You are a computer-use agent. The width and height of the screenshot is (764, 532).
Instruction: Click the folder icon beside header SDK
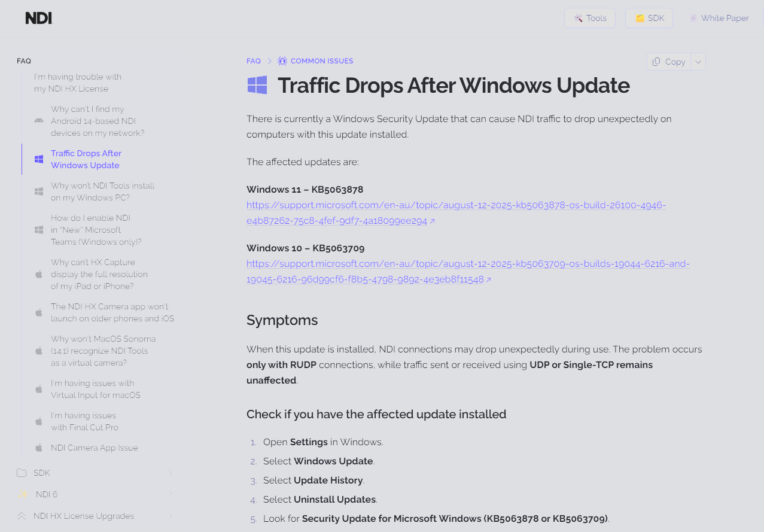point(640,18)
